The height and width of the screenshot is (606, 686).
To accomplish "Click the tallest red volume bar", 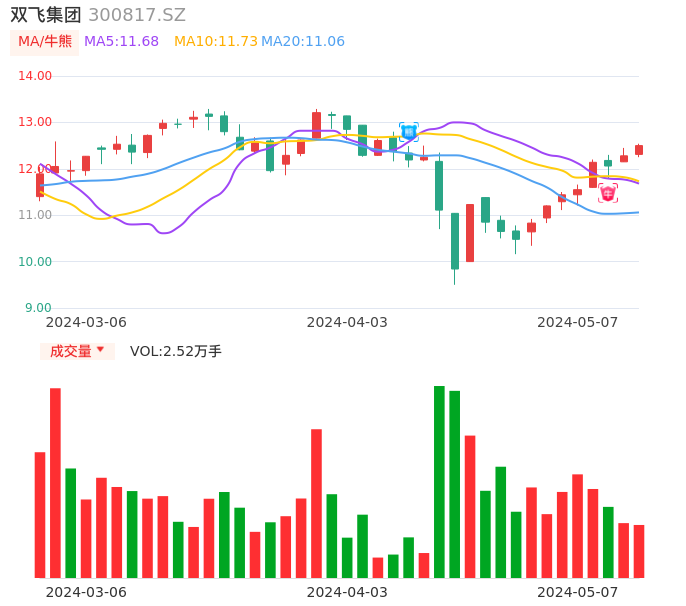I will pos(55,482).
